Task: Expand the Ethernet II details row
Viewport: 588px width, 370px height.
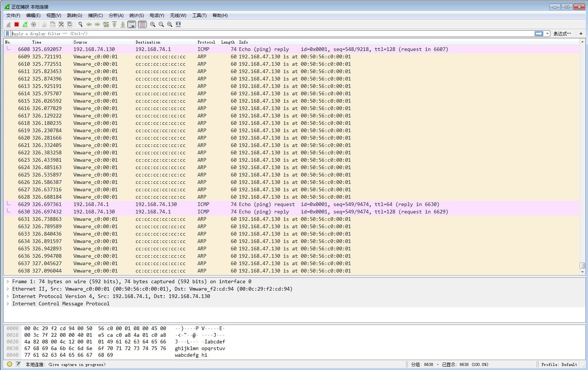Action: (8, 289)
